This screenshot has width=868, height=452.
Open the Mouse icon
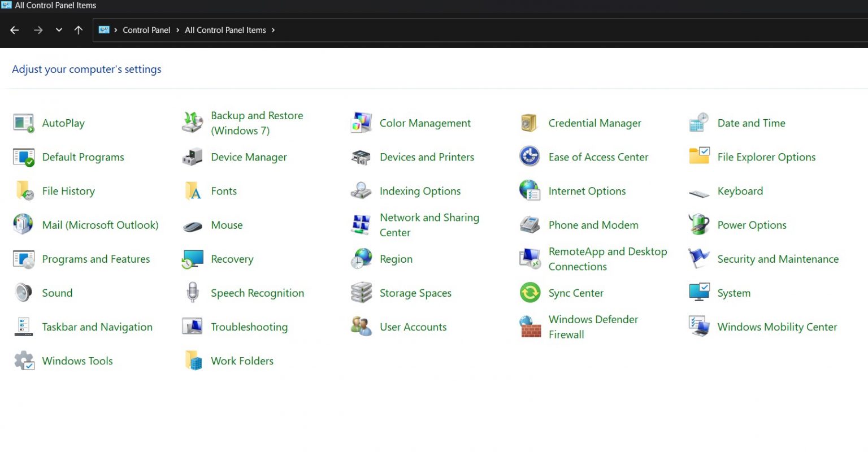pyautogui.click(x=192, y=227)
